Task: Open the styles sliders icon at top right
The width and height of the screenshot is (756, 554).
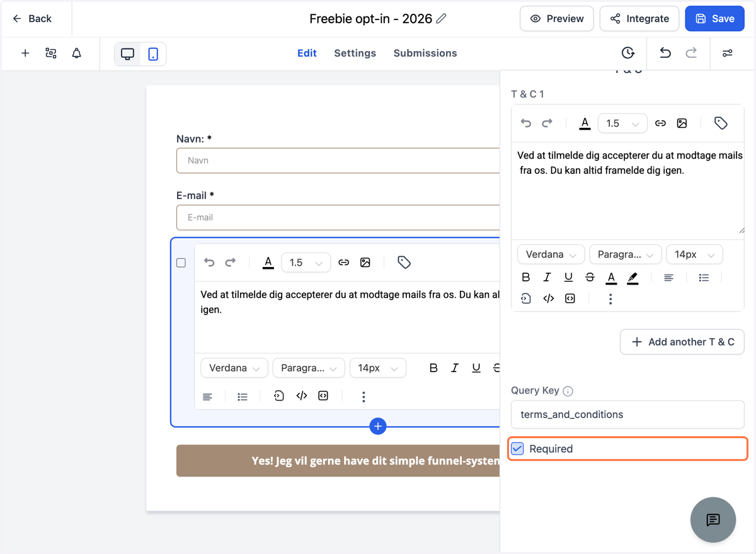Action: [x=728, y=54]
